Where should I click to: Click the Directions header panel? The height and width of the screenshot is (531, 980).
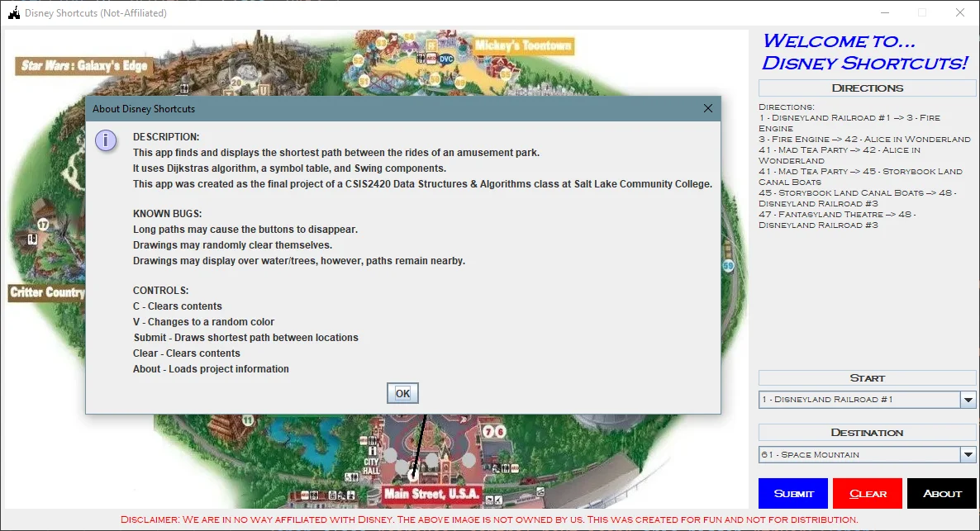[x=867, y=88]
